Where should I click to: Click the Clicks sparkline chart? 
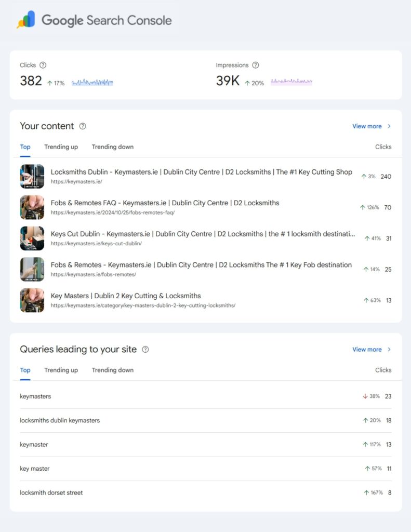pos(92,83)
